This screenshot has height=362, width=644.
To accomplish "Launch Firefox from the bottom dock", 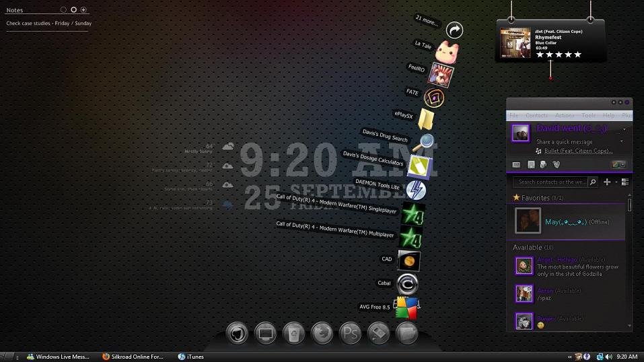I will (322, 333).
